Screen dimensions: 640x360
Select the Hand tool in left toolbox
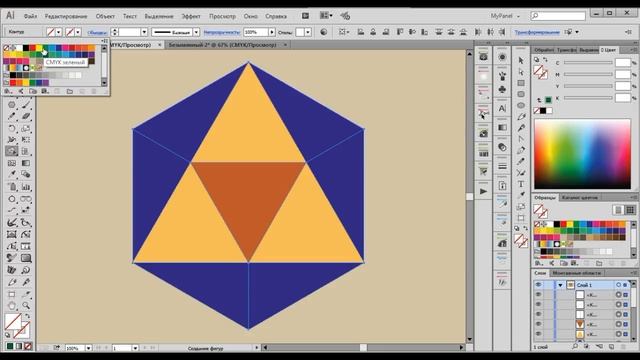pos(12,305)
